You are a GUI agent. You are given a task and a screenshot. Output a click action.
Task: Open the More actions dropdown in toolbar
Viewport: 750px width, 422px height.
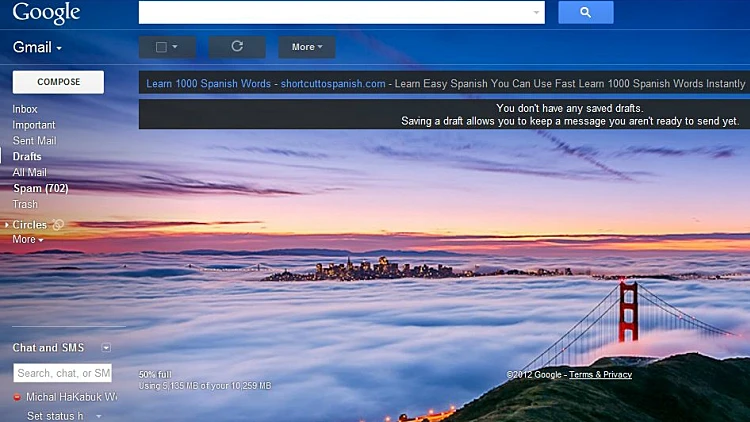(x=307, y=47)
